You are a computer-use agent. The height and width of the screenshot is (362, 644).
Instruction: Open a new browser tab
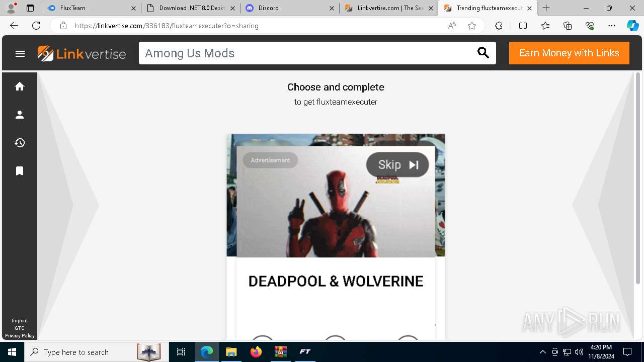[x=546, y=8]
